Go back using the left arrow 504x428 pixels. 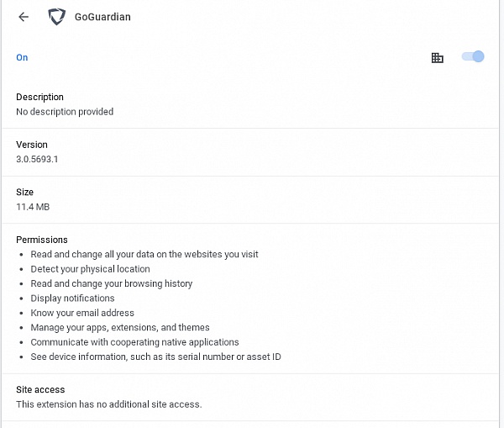point(24,17)
